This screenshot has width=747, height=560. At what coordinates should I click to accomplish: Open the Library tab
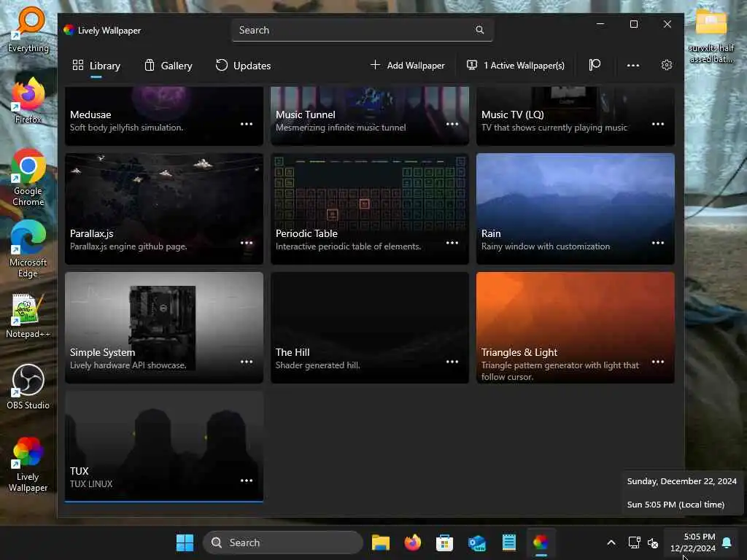tap(96, 66)
